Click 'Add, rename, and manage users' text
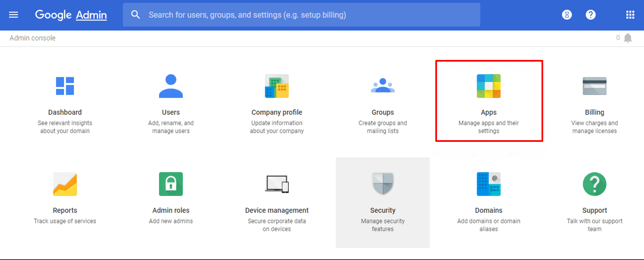Screen dimensions: 644x260 (171, 127)
